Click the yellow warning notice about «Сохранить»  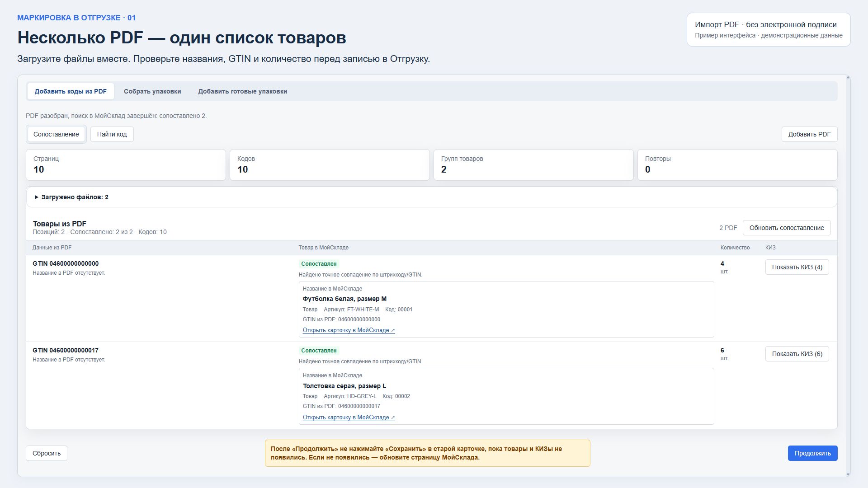click(427, 453)
